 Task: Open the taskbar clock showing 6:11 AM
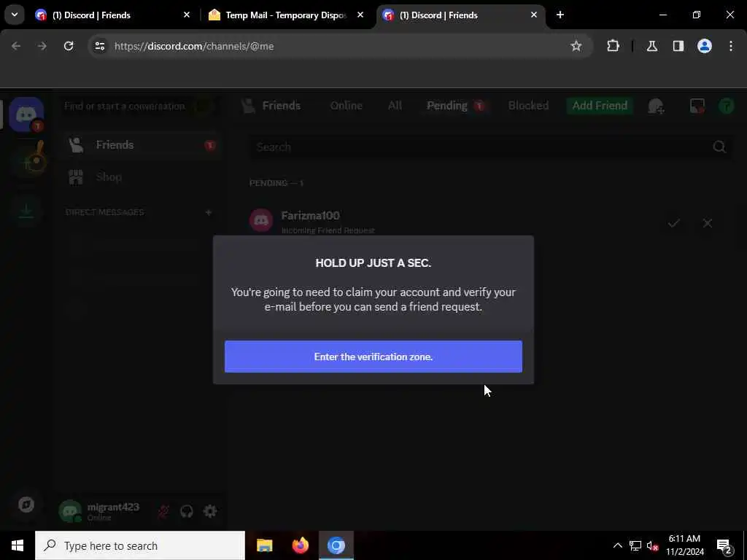point(684,545)
